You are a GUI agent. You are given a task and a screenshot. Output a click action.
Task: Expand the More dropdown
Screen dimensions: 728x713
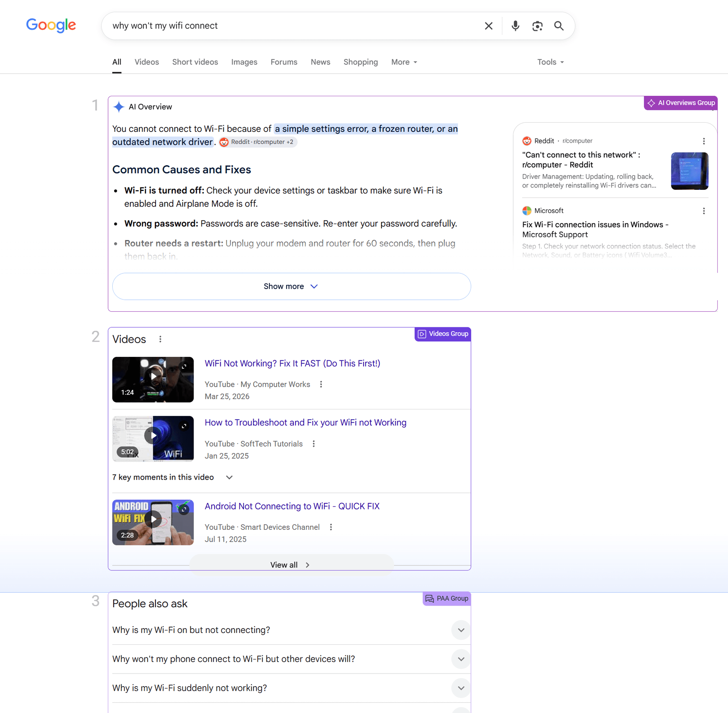404,62
